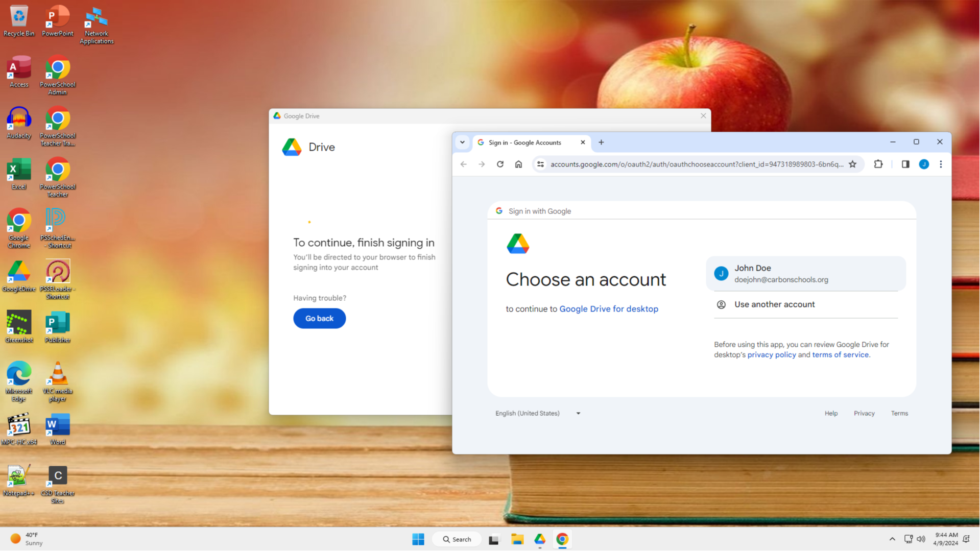
Task: Open the terms of service link
Action: [840, 355]
